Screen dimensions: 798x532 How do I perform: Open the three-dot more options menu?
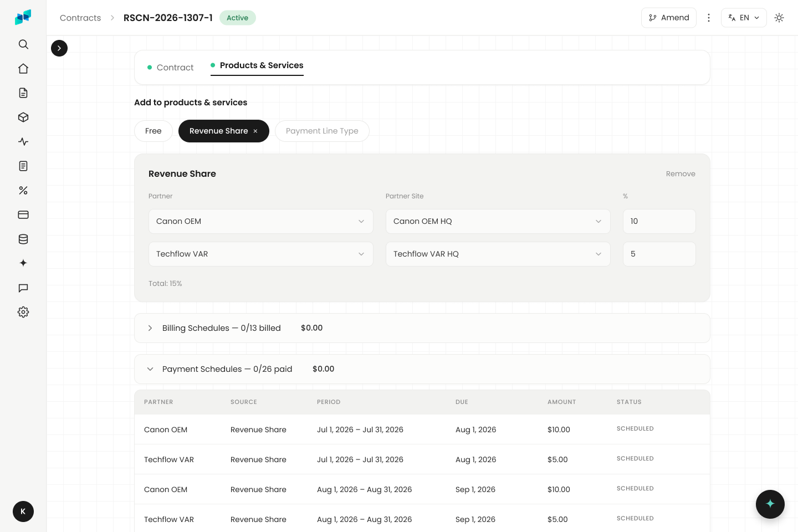point(709,18)
